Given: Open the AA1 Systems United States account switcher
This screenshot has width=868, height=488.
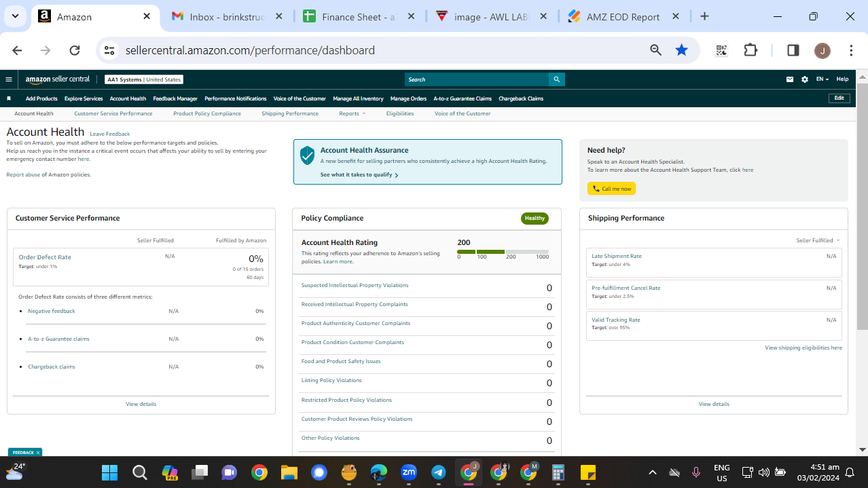Looking at the screenshot, I should tap(144, 79).
